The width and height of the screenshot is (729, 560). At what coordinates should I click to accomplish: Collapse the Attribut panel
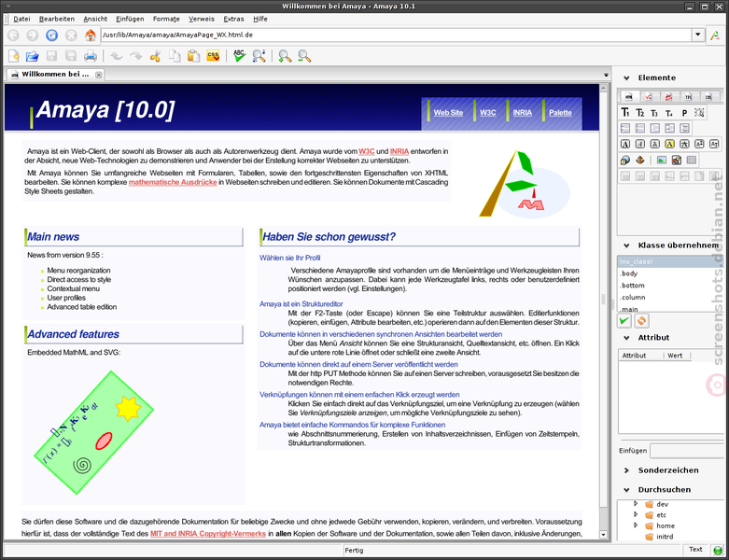click(626, 338)
